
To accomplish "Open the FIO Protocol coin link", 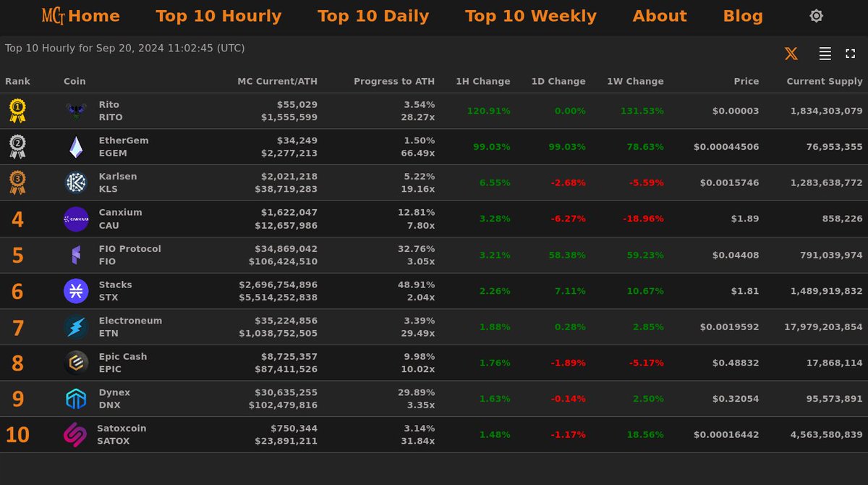I will (x=129, y=255).
